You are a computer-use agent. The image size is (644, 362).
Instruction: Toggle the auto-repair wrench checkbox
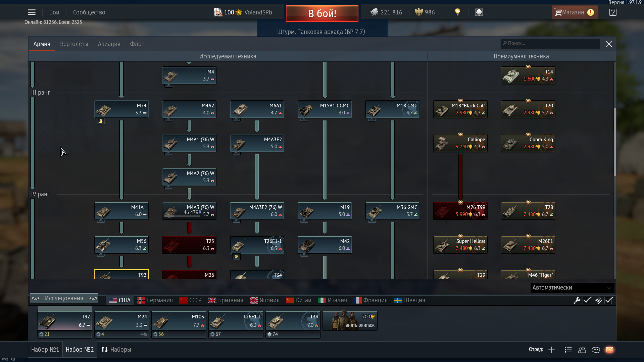[587, 301]
